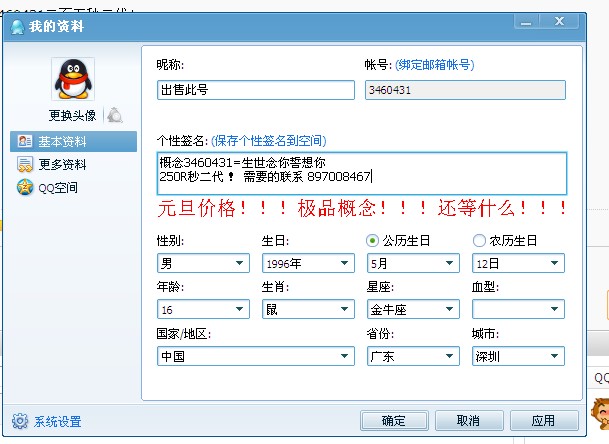The image size is (609, 444).
Task: Click the 应用 apply button
Action: (544, 421)
